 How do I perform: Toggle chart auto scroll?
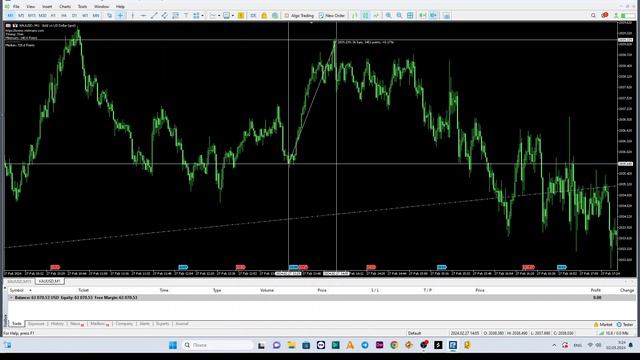[422, 16]
